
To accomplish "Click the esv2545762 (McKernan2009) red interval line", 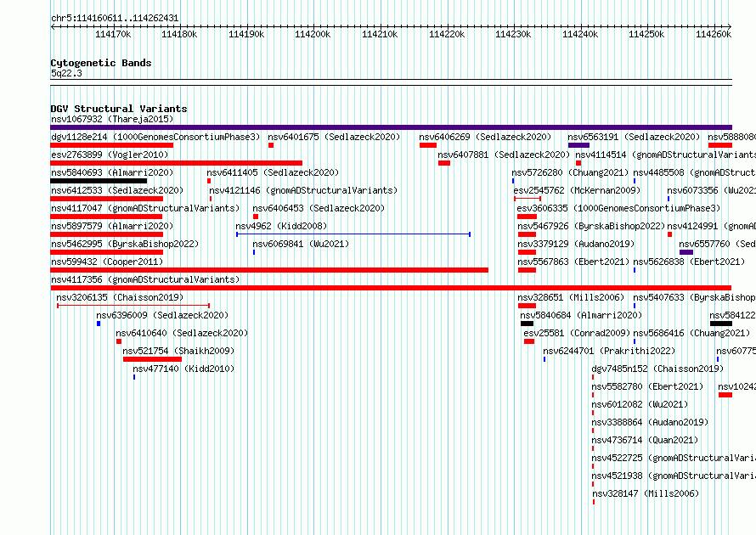I will click(x=528, y=199).
